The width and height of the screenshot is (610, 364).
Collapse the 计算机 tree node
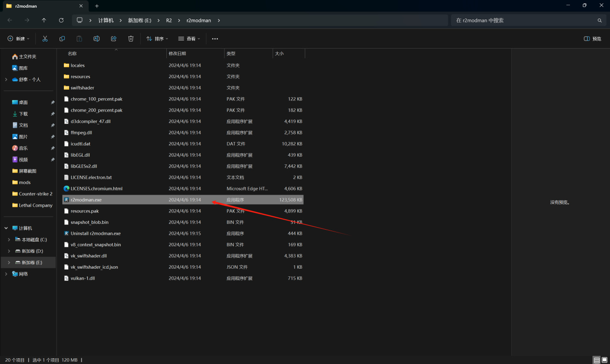pos(6,228)
